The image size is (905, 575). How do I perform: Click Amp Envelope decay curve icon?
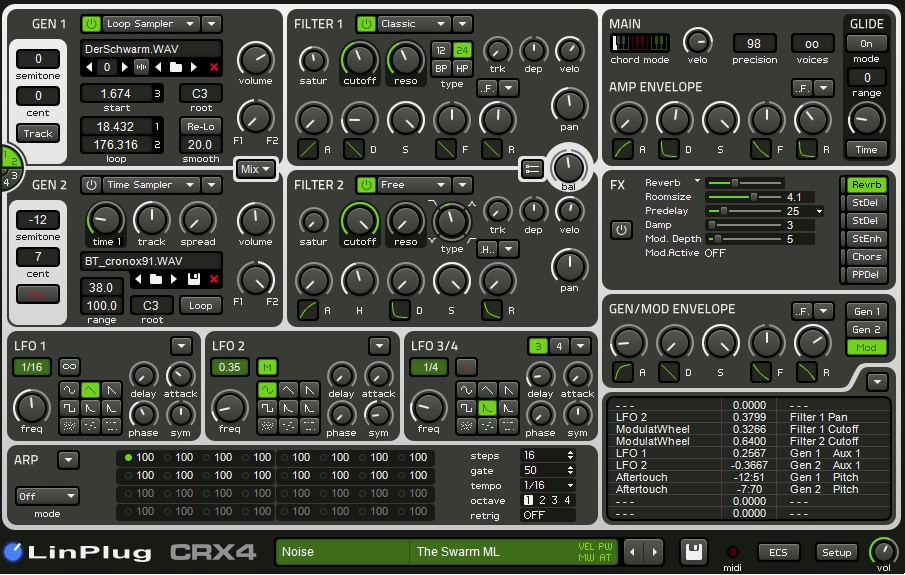point(668,150)
